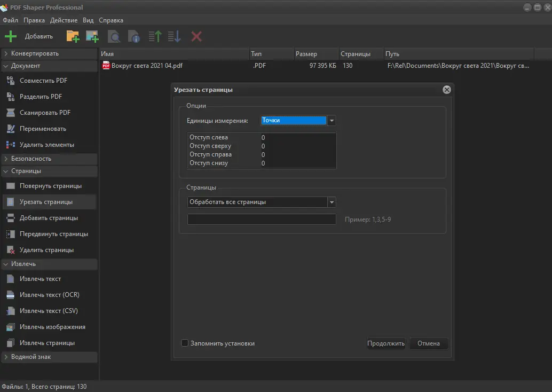Remove the file using the red X icon
552x392 pixels.
pos(196,36)
